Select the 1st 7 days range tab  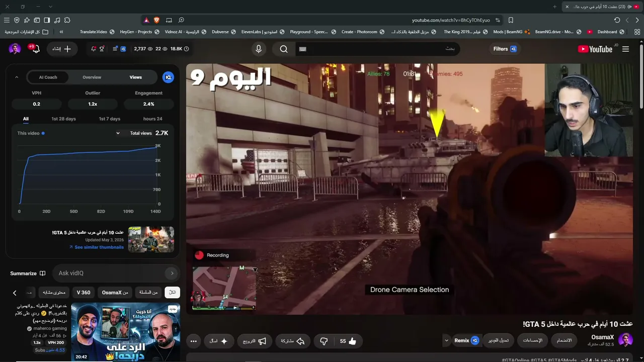click(109, 119)
